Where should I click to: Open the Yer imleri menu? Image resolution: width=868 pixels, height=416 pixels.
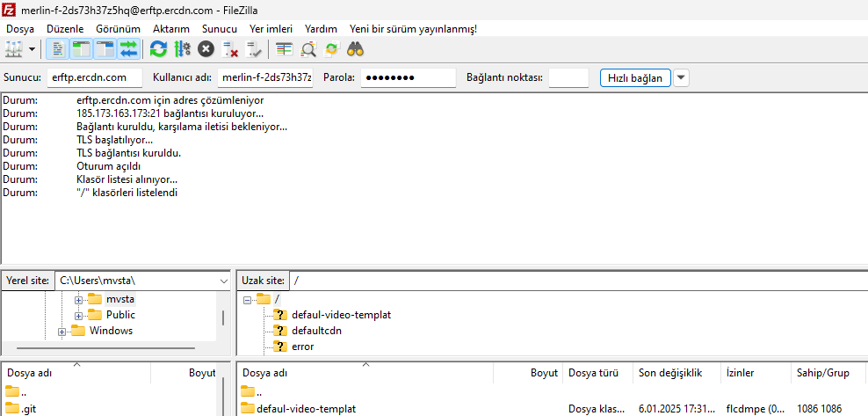click(x=271, y=29)
